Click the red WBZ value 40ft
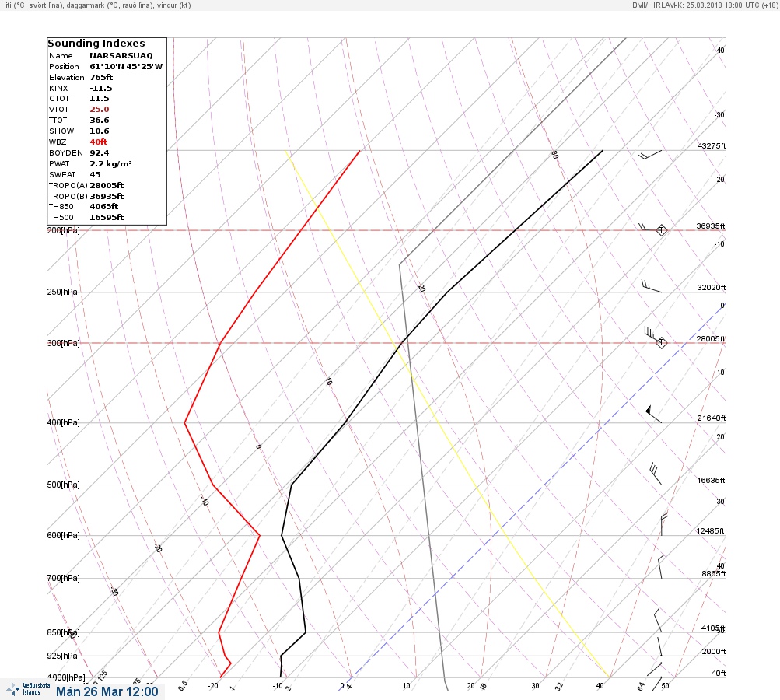Viewport: 780px width, 700px height. [x=99, y=142]
